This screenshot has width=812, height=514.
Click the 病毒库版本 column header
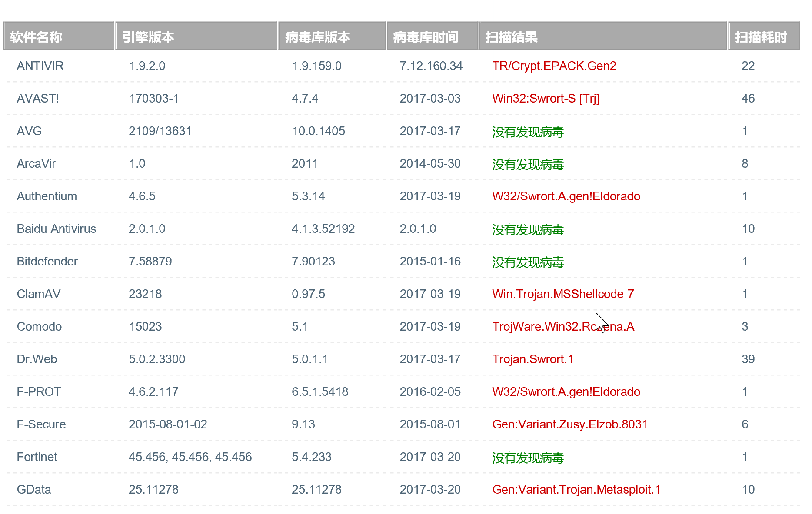click(x=332, y=36)
